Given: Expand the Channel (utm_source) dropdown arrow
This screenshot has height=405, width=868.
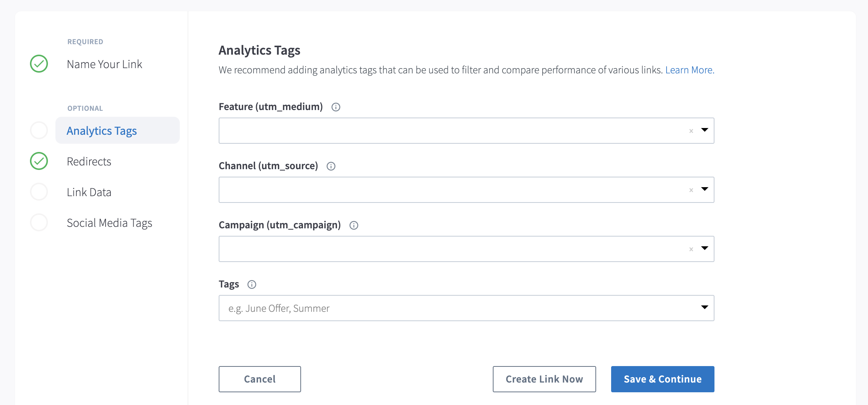Looking at the screenshot, I should coord(705,189).
